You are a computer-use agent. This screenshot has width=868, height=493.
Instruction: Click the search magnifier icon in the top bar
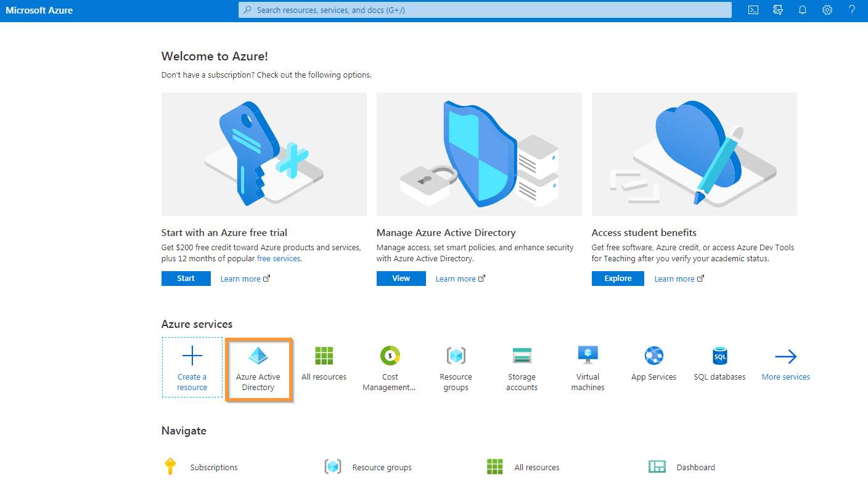(248, 10)
